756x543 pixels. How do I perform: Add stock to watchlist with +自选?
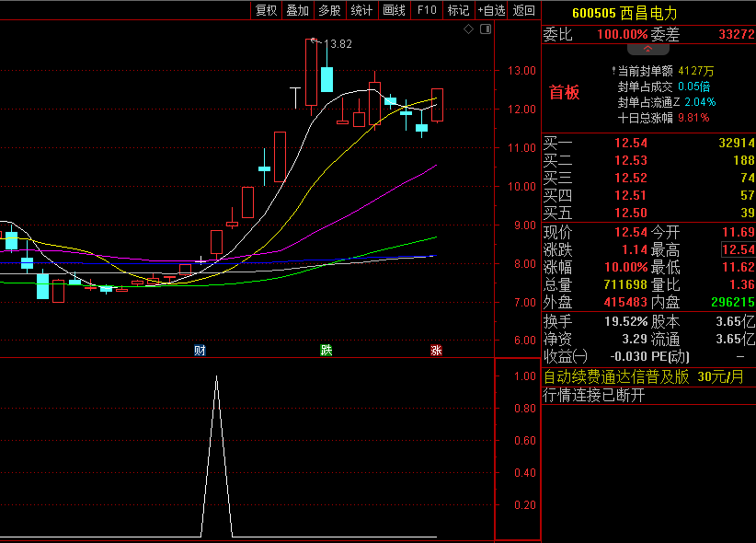(x=491, y=10)
